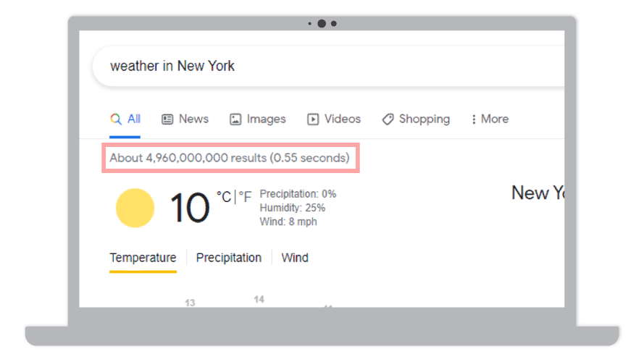Switch to the Videos tab
Image resolution: width=644 pixels, height=362 pixels.
pyautogui.click(x=334, y=119)
